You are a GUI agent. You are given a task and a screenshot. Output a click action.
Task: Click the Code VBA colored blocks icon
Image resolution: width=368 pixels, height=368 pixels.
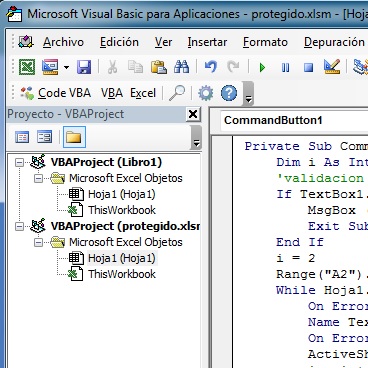point(27,93)
